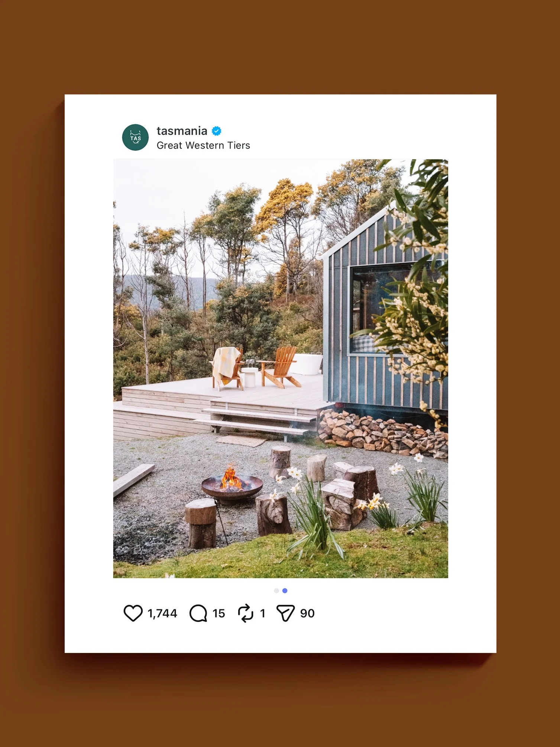View the 1,744 likes count
The height and width of the screenshot is (747, 560).
click(x=162, y=613)
